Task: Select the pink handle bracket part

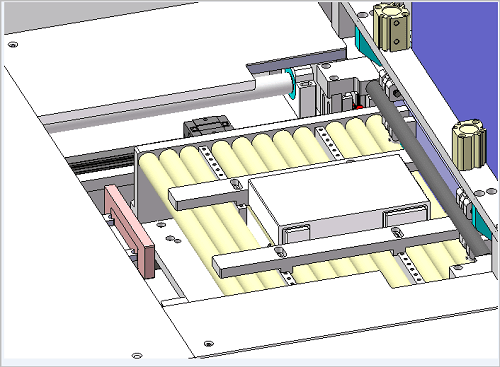Action: 129,231
